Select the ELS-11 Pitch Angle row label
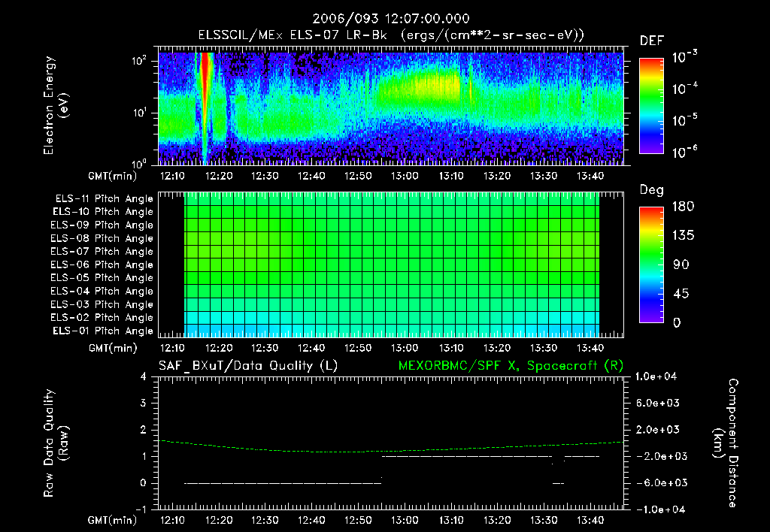This screenshot has height=532, width=770. (x=104, y=199)
